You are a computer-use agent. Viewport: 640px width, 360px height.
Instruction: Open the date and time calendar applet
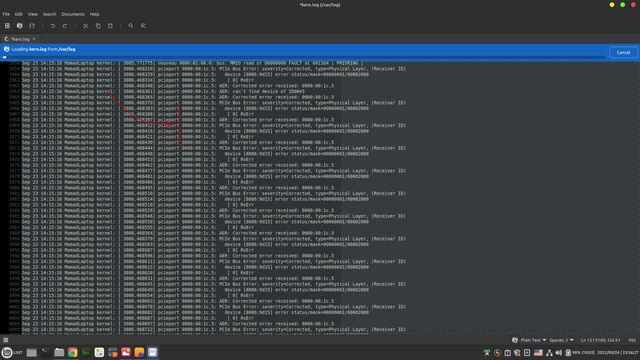tap(618, 352)
